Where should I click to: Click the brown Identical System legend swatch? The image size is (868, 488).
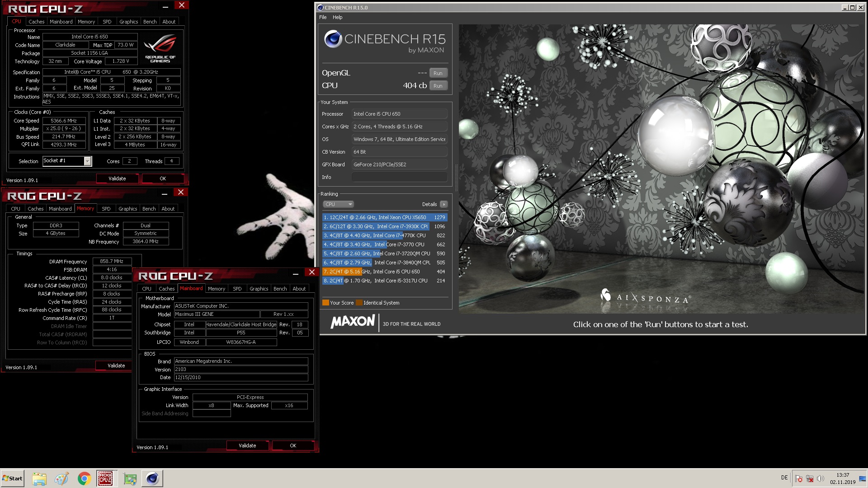tap(359, 303)
